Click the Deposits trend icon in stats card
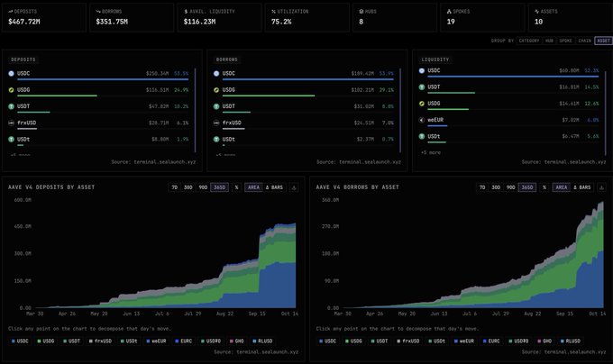The height and width of the screenshot is (364, 613). click(x=10, y=12)
